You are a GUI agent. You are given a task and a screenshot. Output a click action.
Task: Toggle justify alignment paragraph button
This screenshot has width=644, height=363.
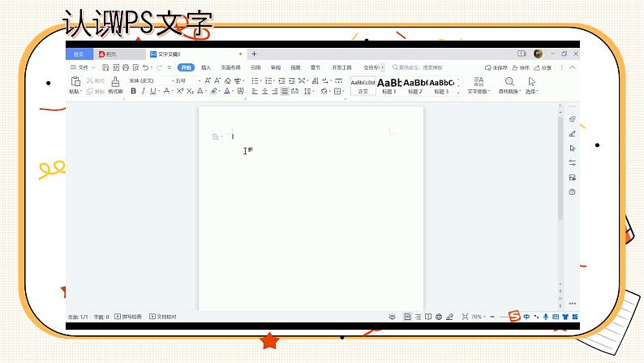pyautogui.click(x=285, y=91)
